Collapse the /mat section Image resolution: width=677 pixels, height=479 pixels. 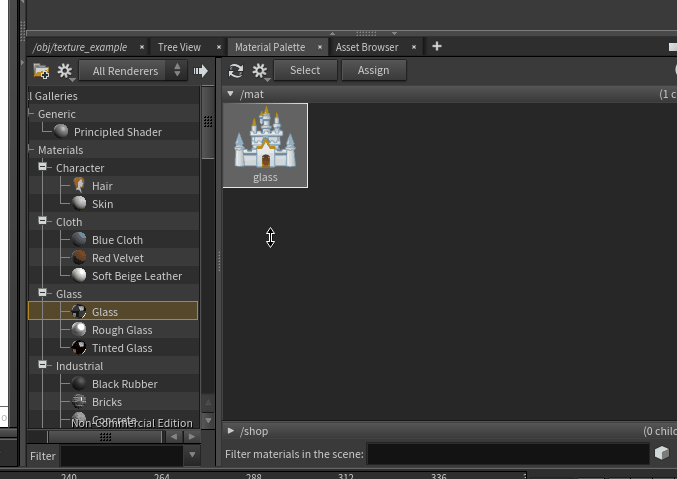pos(231,94)
